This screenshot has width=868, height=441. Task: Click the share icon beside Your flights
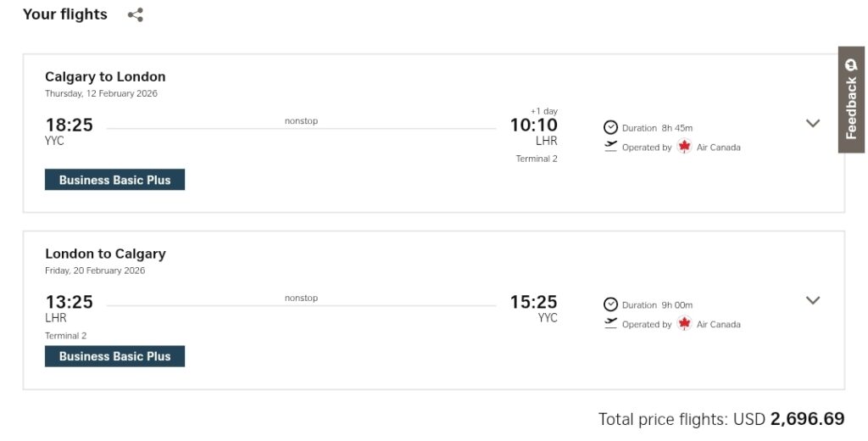pyautogui.click(x=136, y=14)
